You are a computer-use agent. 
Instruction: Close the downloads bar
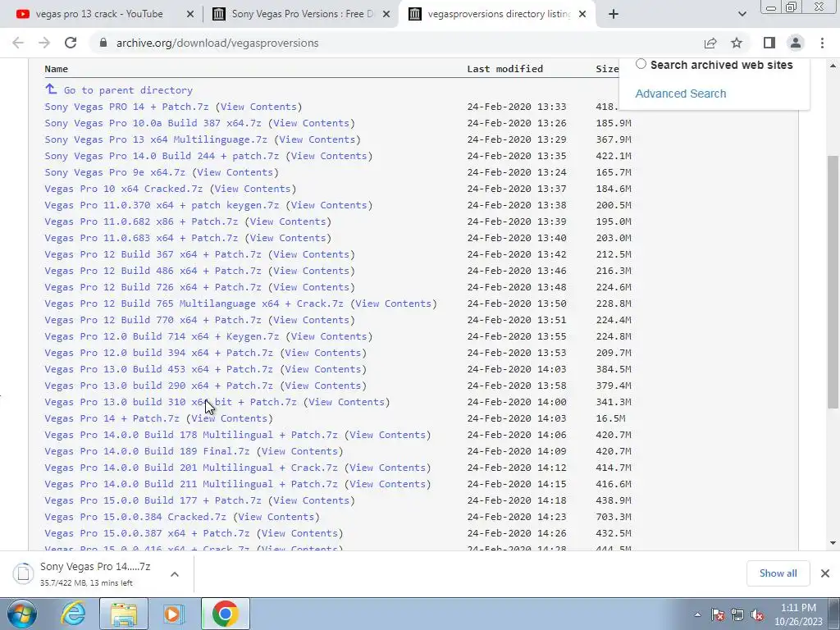point(825,573)
